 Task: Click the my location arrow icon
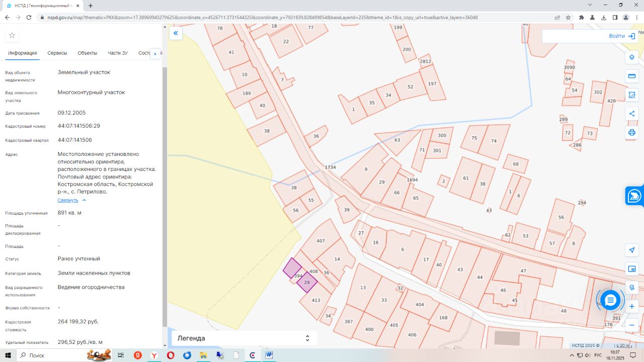point(632,250)
